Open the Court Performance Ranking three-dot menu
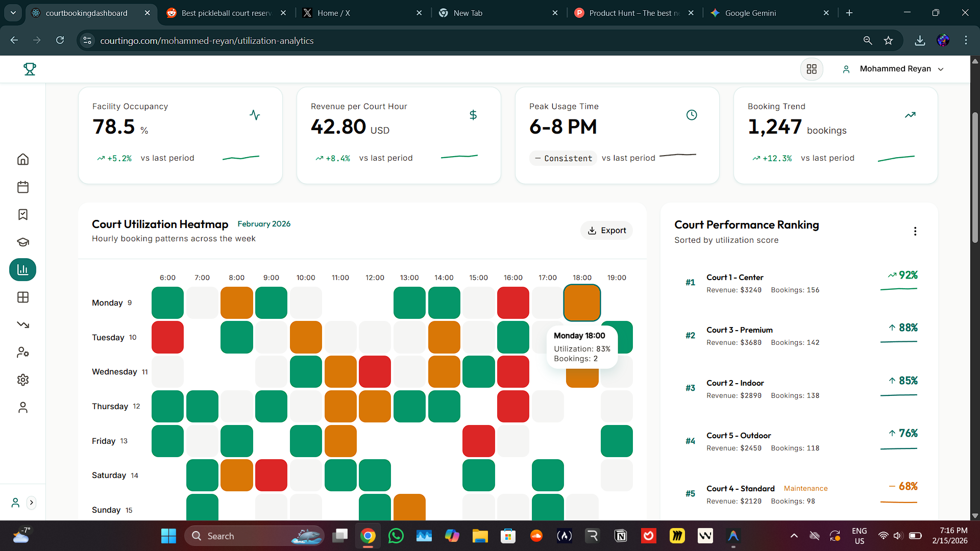Image resolution: width=980 pixels, height=551 pixels. (x=915, y=231)
